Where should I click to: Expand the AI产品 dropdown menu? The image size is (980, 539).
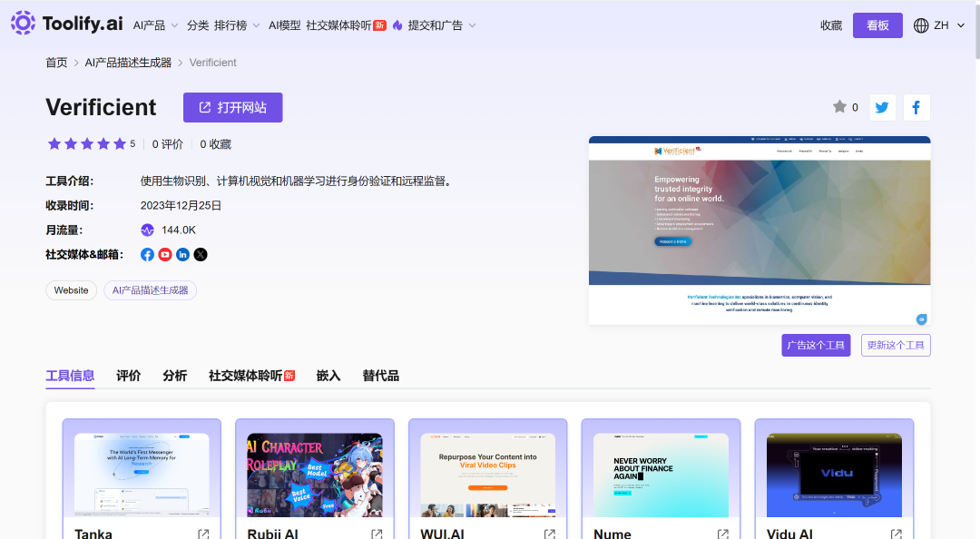156,25
